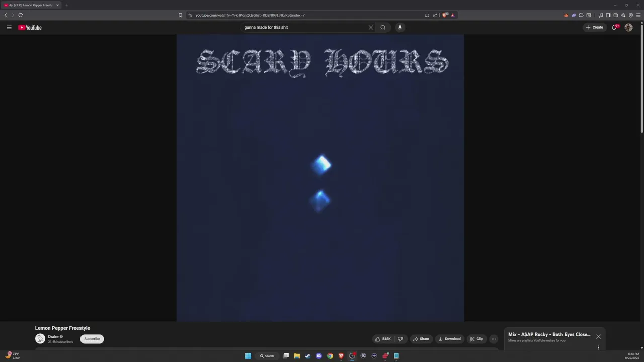This screenshot has height=362, width=644.
Task: Go back in the browser
Action: (x=6, y=15)
